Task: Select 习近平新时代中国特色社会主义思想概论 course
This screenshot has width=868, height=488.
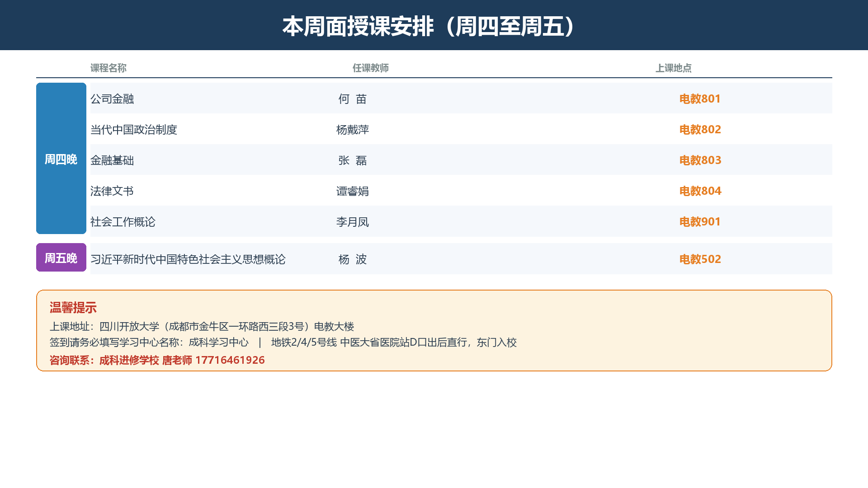Action: pos(188,259)
